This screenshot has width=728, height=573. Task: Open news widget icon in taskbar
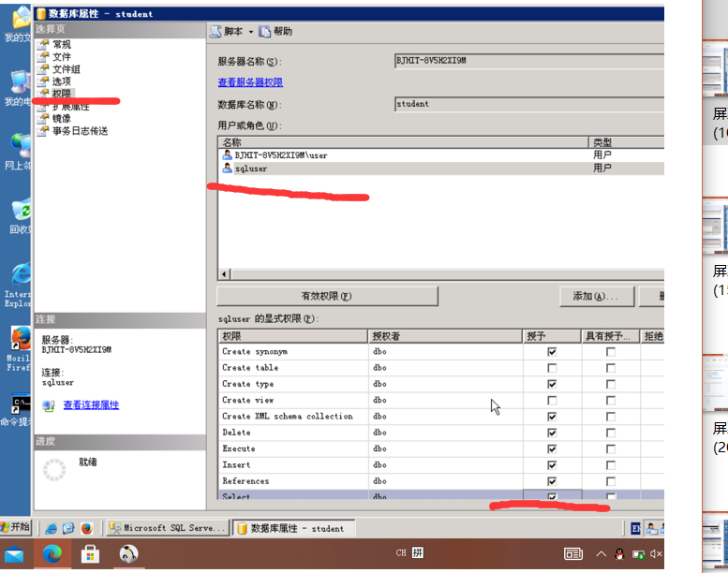[573, 554]
